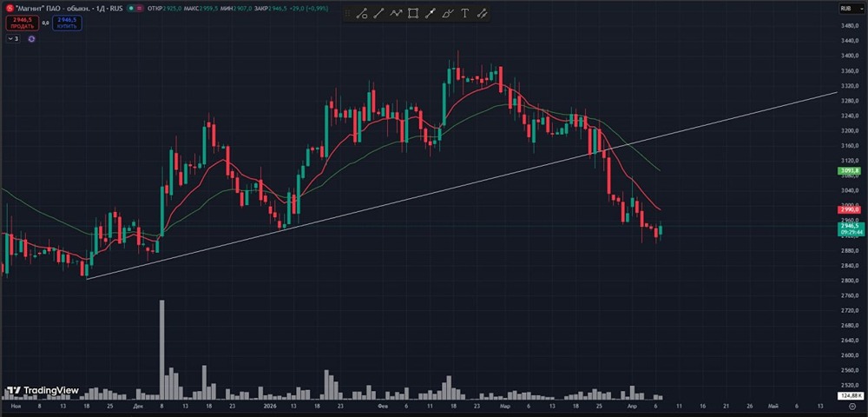Image resolution: width=868 pixels, height=417 pixels.
Task: Click the green market status indicator
Action: [x=131, y=9]
